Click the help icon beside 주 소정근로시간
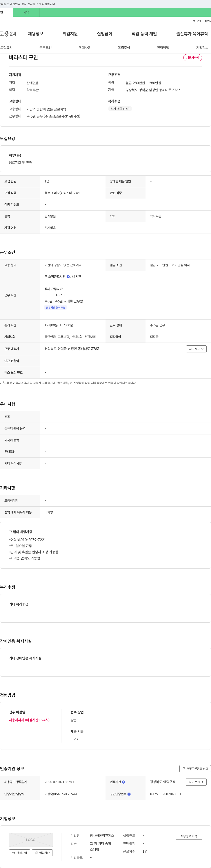The height and width of the screenshot is (868, 211). [68, 277]
